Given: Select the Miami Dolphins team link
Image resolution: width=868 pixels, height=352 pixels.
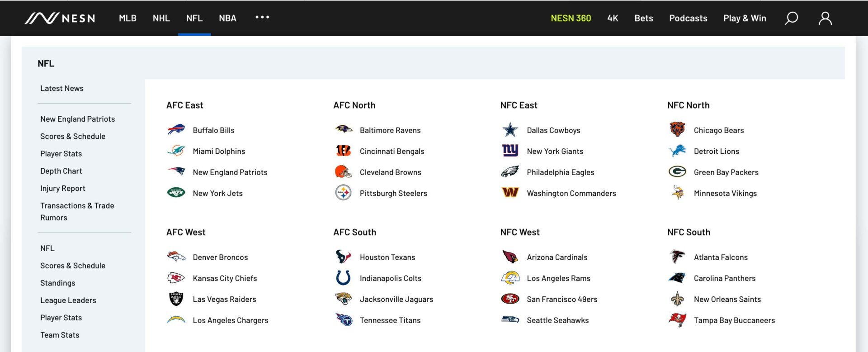Looking at the screenshot, I should point(219,151).
